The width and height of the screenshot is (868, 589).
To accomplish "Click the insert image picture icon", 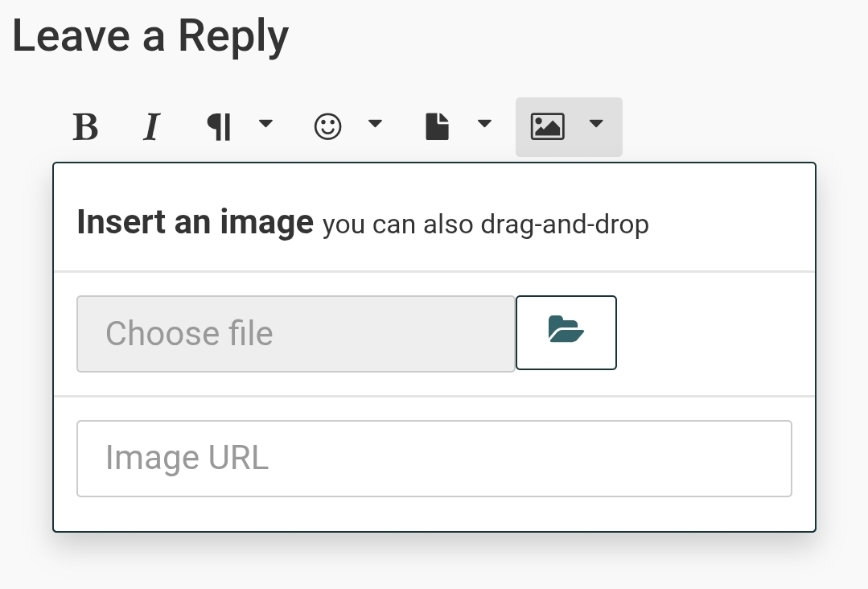I will [x=548, y=127].
